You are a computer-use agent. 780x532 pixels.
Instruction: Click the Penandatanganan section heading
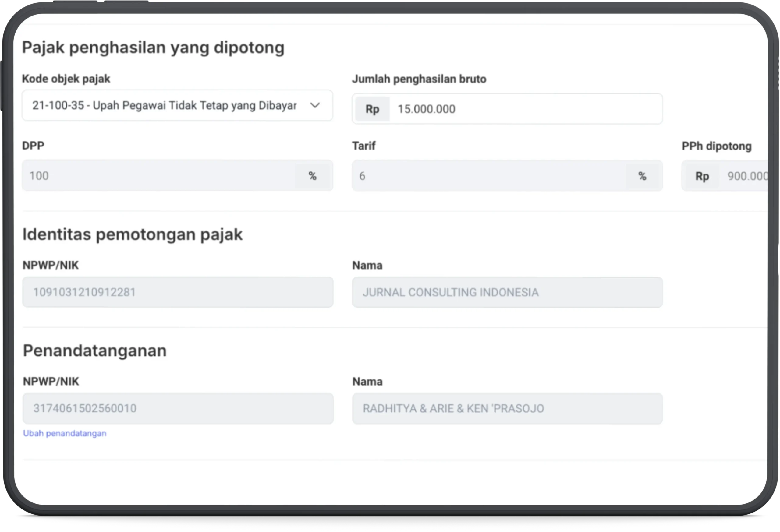pos(95,351)
